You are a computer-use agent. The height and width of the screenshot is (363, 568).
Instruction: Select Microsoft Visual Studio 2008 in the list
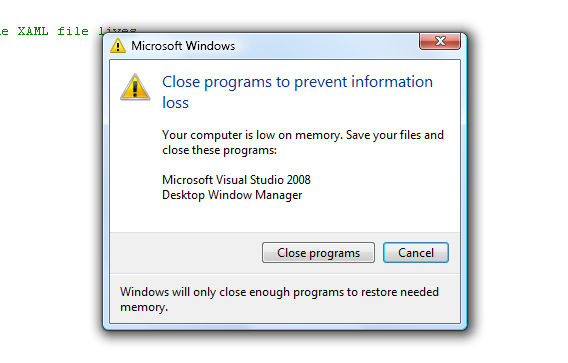click(x=236, y=180)
